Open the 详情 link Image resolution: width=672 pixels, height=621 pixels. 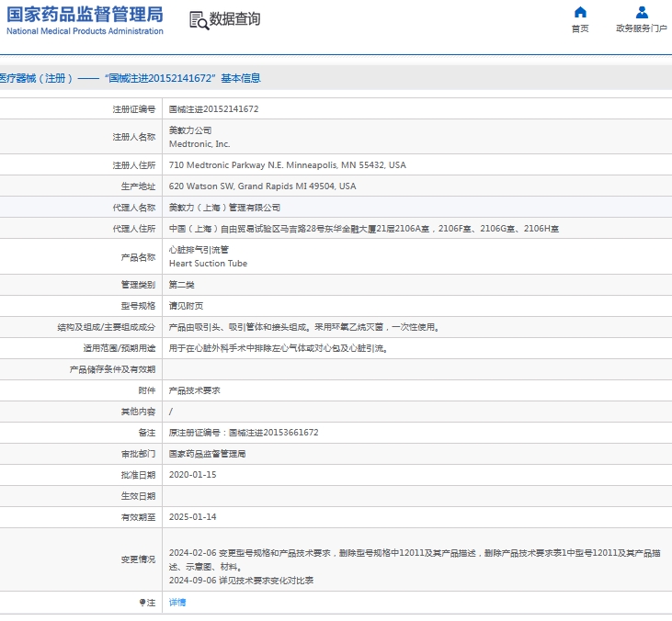pyautogui.click(x=177, y=603)
